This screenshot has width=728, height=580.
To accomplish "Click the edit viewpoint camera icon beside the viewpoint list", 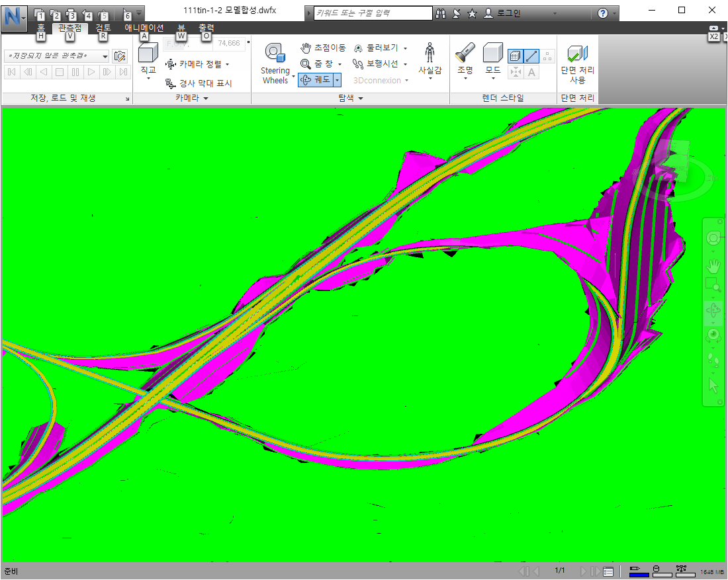I will 120,56.
